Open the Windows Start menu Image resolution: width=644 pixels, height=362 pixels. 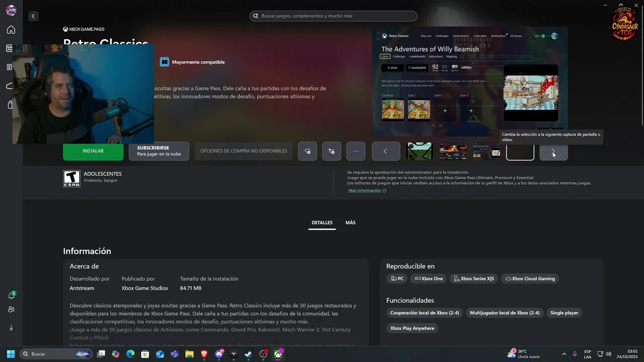pos(11,354)
